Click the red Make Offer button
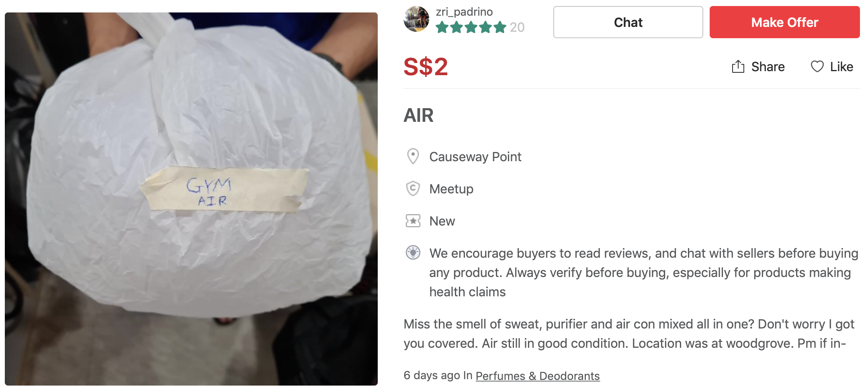868x392 pixels. pos(784,22)
